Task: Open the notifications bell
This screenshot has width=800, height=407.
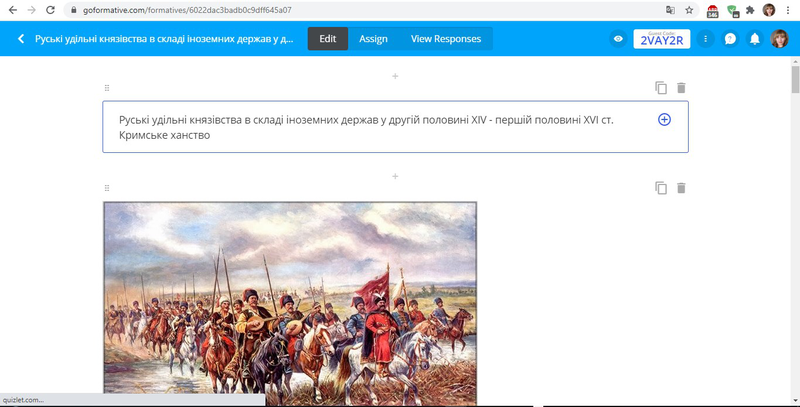Action: point(755,39)
